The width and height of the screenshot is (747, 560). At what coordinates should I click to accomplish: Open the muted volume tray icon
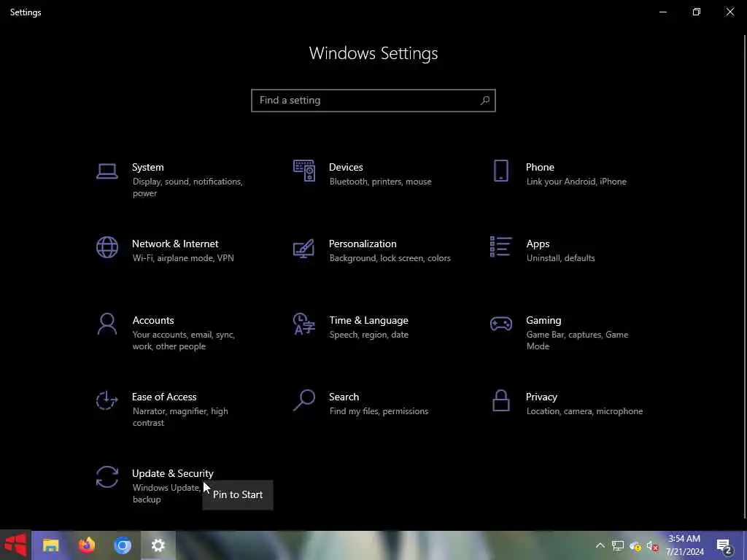[653, 545]
